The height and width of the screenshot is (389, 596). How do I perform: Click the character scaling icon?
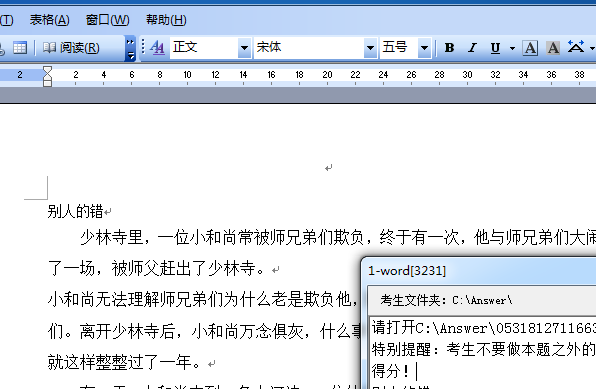point(576,47)
